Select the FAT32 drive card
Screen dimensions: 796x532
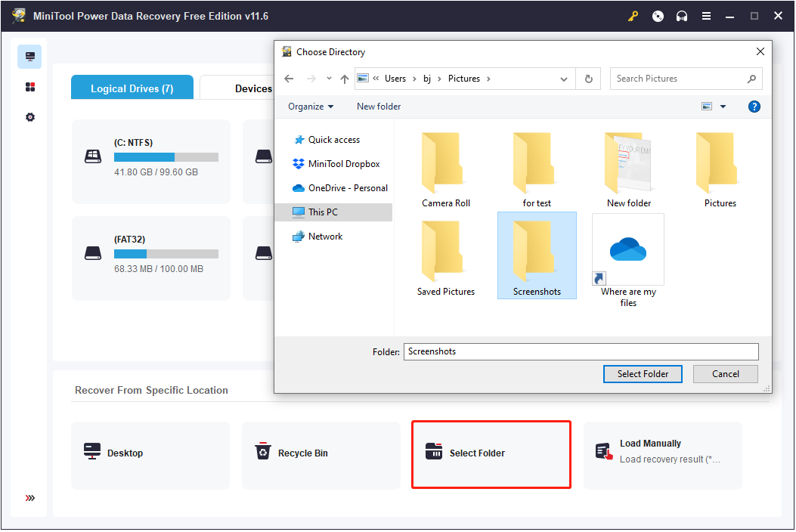pyautogui.click(x=150, y=258)
